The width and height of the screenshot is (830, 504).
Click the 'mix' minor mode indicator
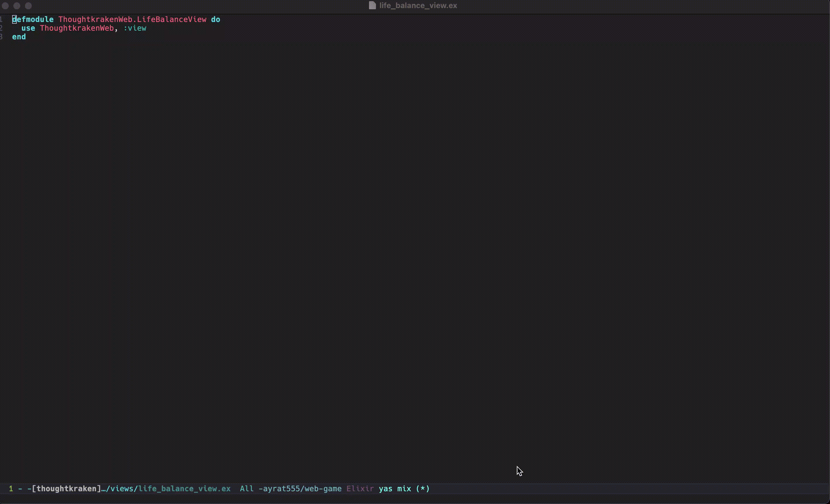click(404, 488)
